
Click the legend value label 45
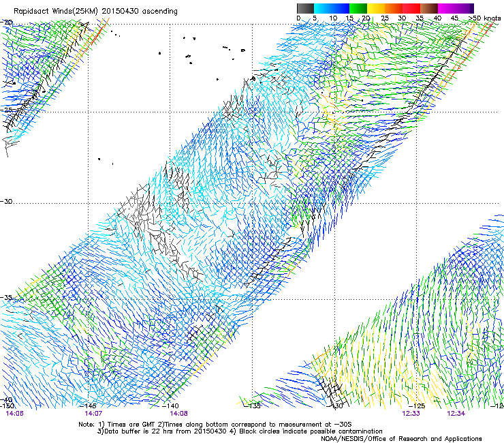(x=454, y=18)
